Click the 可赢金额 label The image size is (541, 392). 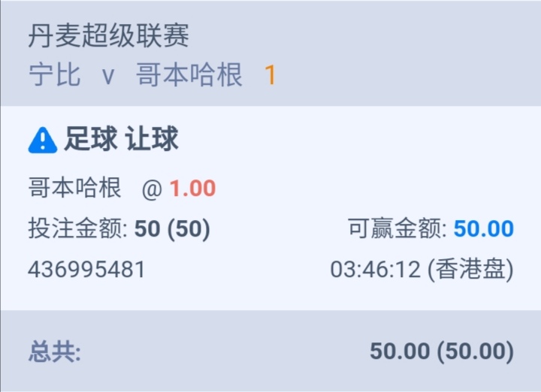397,229
